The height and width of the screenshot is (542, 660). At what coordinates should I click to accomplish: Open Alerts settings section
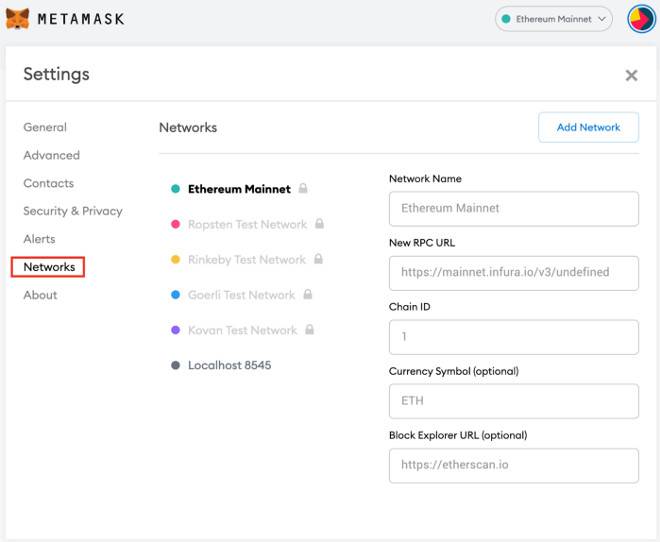[x=39, y=239]
